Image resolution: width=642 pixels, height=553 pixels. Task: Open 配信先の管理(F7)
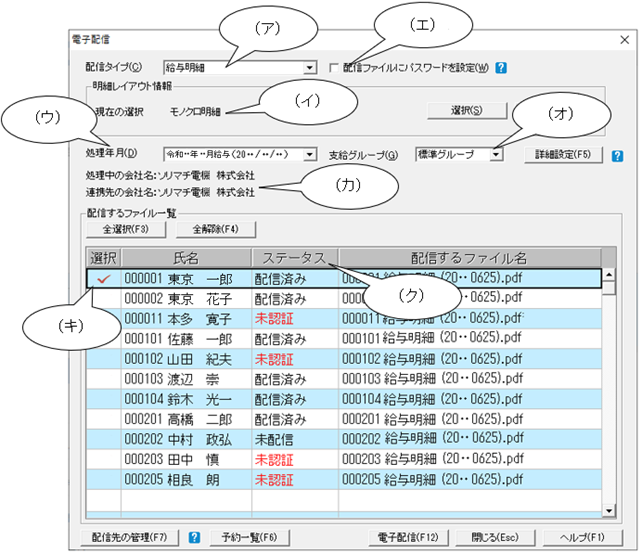pyautogui.click(x=129, y=537)
